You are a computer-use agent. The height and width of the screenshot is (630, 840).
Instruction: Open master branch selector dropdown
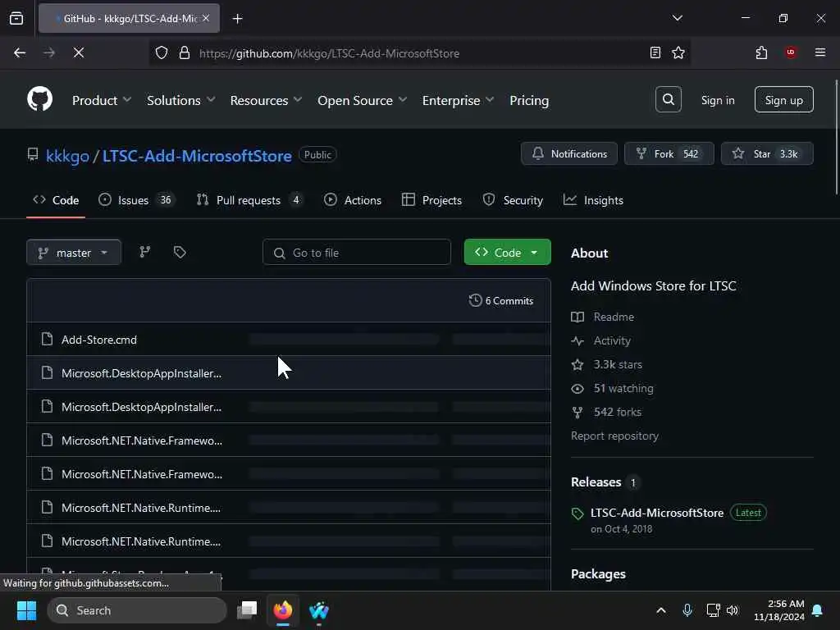(73, 253)
